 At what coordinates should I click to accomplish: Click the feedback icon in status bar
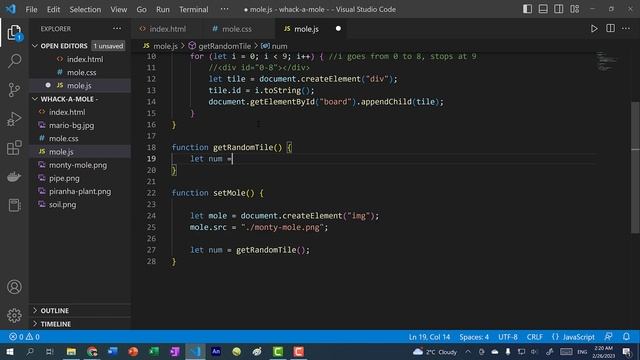click(608, 337)
